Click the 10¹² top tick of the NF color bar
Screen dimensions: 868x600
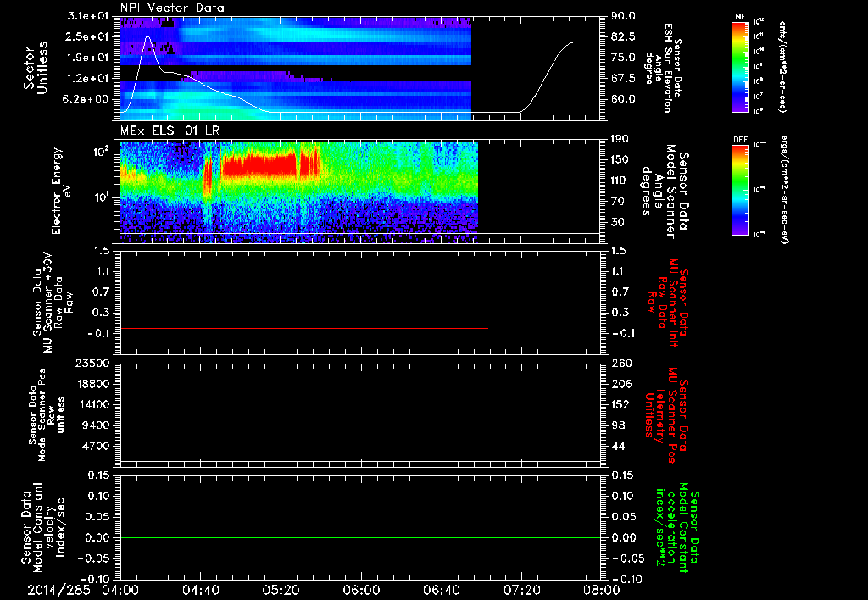[x=759, y=21]
